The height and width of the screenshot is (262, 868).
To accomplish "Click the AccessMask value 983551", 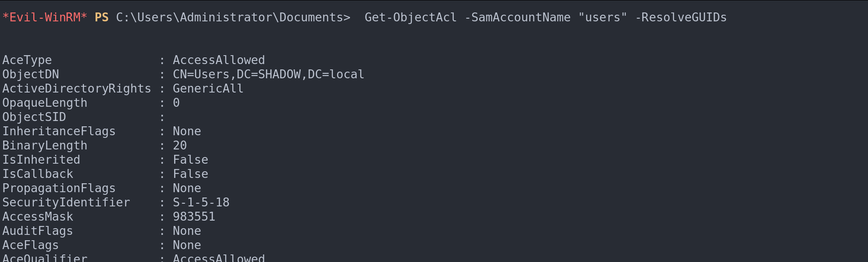I will point(194,217).
